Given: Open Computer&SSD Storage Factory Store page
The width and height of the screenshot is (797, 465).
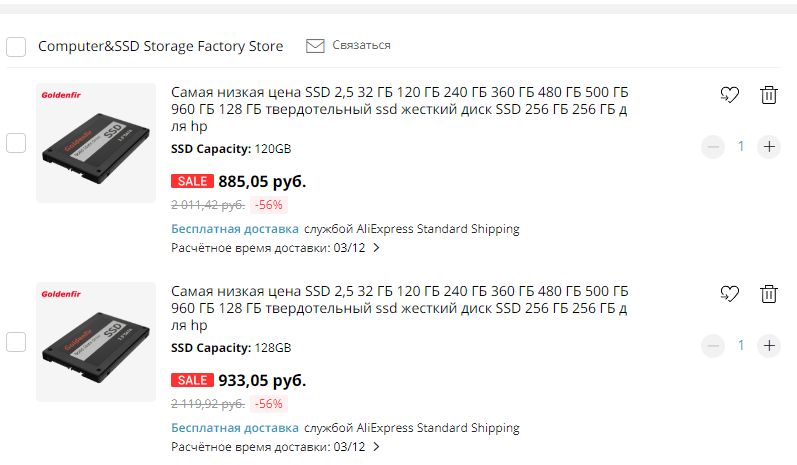Looking at the screenshot, I should (160, 46).
